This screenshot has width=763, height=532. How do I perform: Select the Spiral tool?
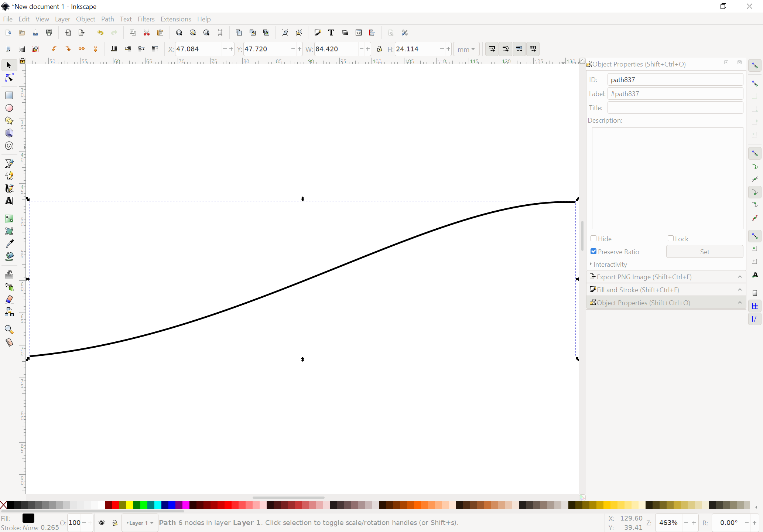click(9, 146)
